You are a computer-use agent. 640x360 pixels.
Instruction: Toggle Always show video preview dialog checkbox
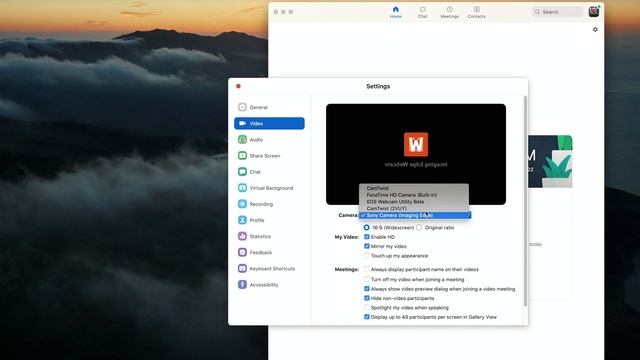[x=367, y=289]
